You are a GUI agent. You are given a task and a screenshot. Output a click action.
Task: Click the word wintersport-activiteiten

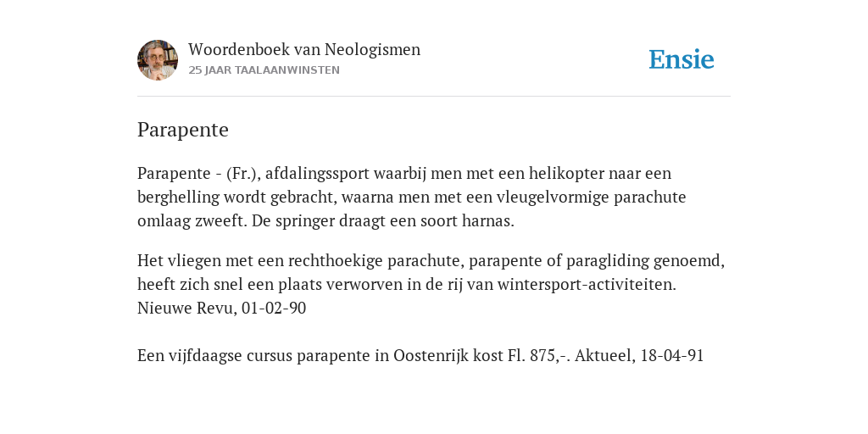[x=587, y=285]
